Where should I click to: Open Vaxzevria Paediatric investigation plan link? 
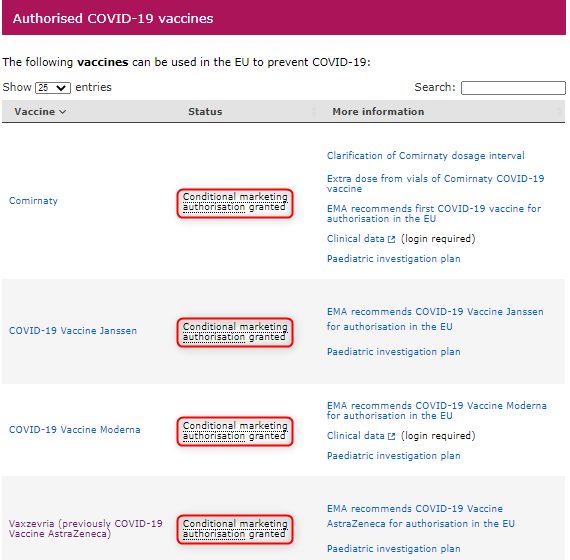click(393, 549)
